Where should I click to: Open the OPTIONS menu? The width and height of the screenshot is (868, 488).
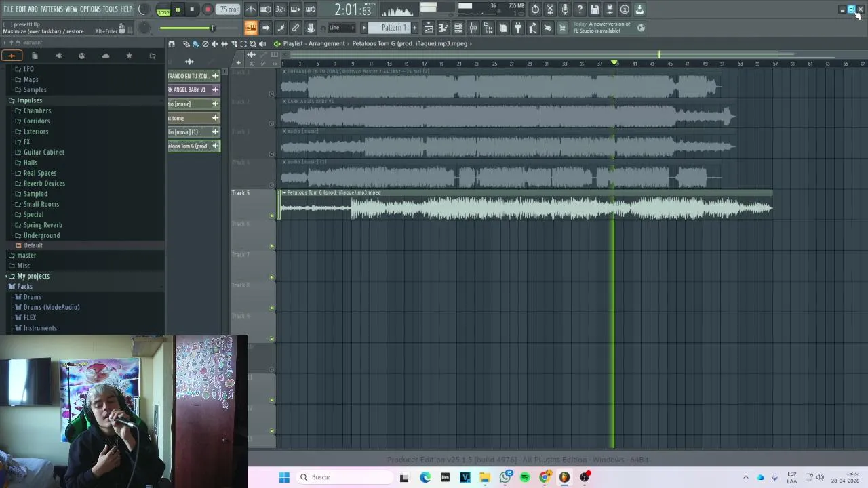(90, 9)
